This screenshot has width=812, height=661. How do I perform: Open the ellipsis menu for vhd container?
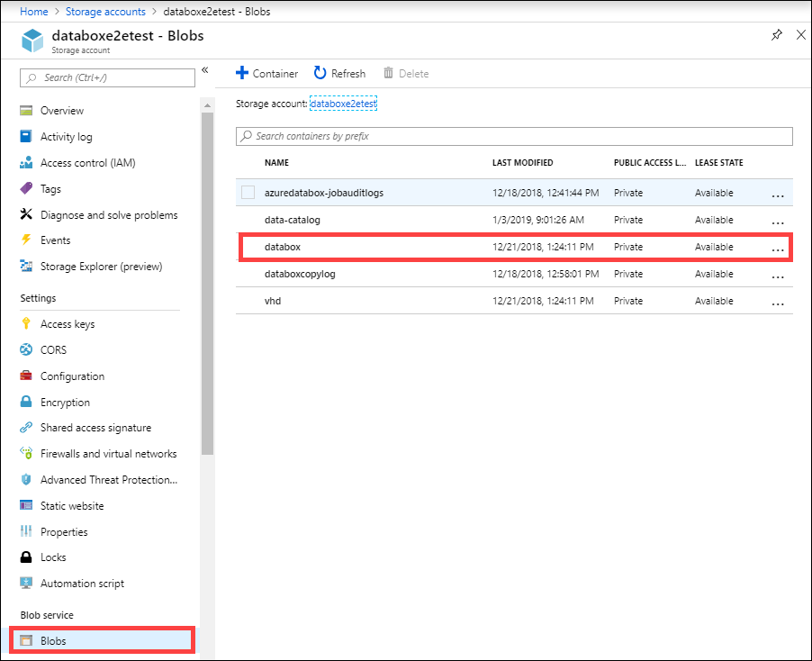pos(778,302)
